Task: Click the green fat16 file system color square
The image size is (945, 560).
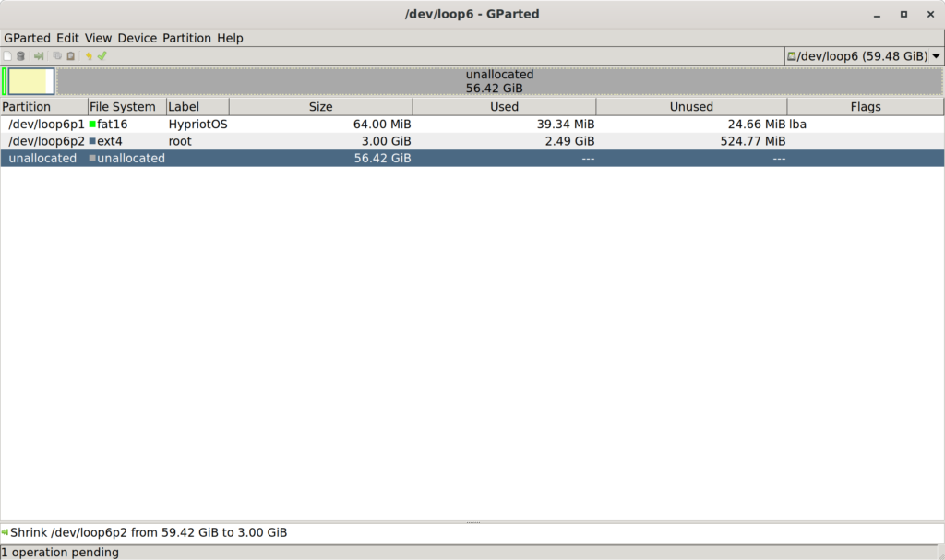Action: point(92,124)
